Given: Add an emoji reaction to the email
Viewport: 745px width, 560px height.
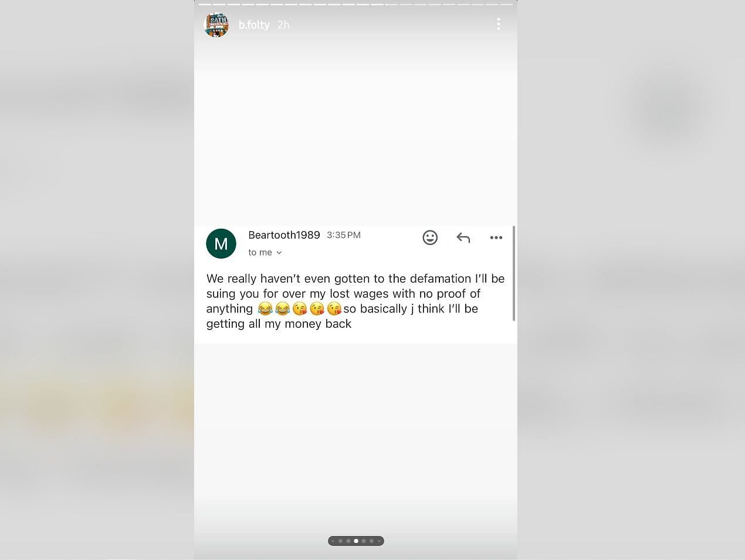Looking at the screenshot, I should click(x=430, y=237).
